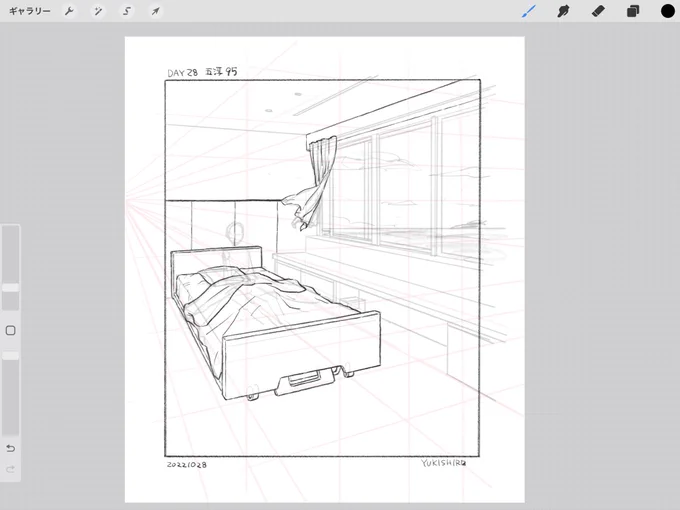This screenshot has height=510, width=680.
Task: Open the black color picker swatch
Action: click(668, 11)
